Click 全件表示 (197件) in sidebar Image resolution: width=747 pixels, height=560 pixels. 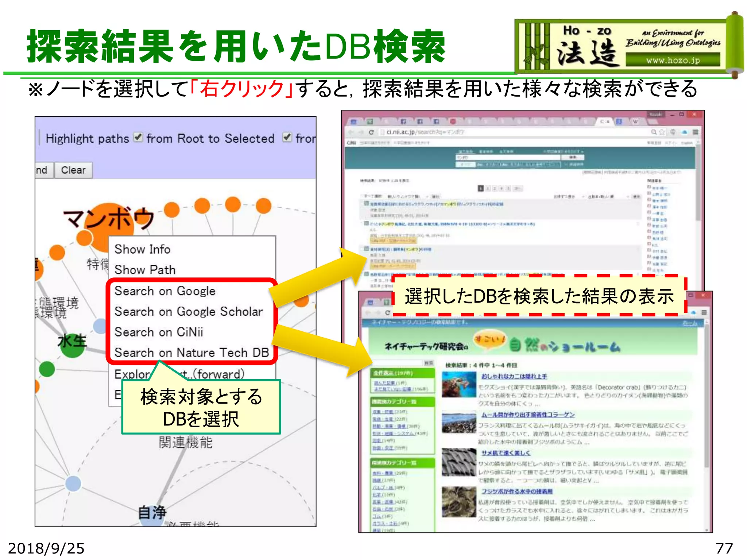click(x=392, y=373)
